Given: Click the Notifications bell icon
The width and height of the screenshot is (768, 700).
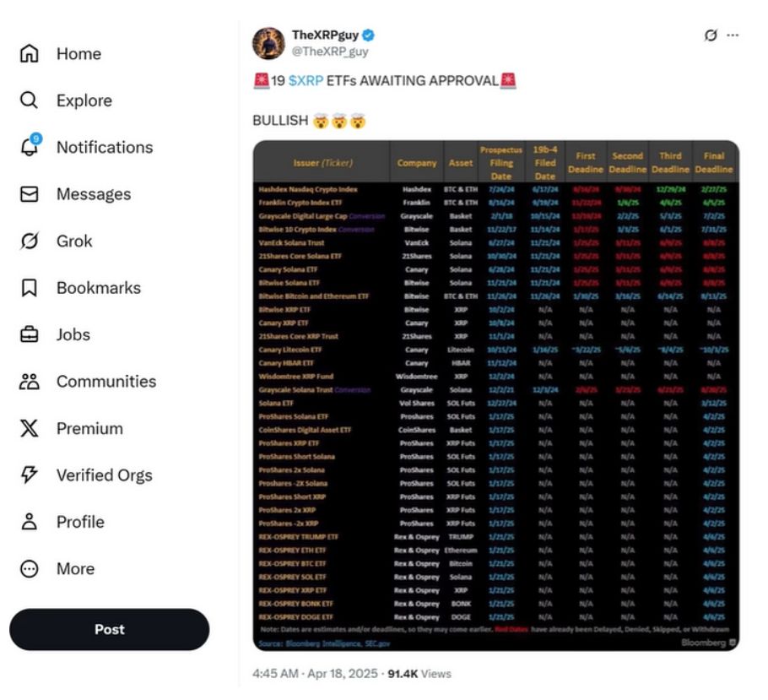Looking at the screenshot, I should click(29, 147).
